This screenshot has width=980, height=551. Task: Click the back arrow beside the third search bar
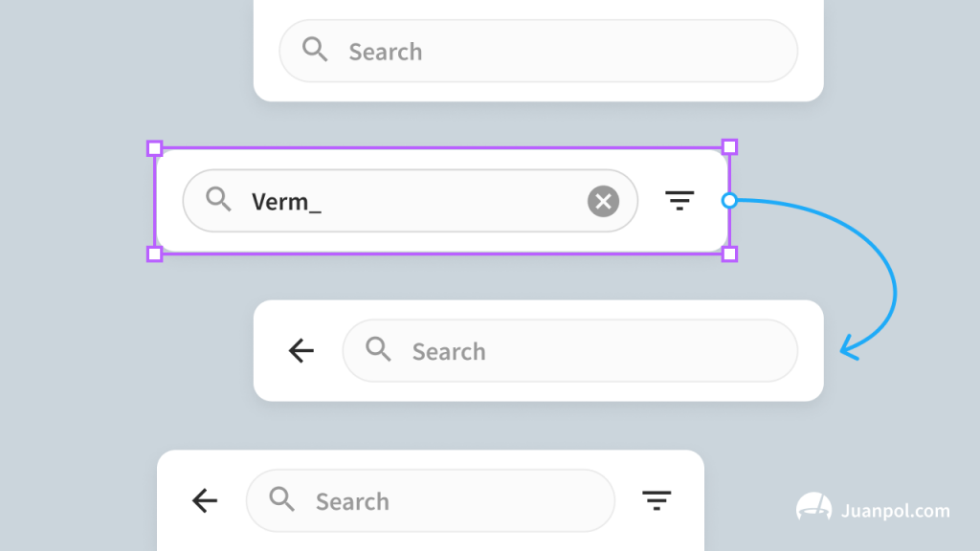(x=301, y=350)
